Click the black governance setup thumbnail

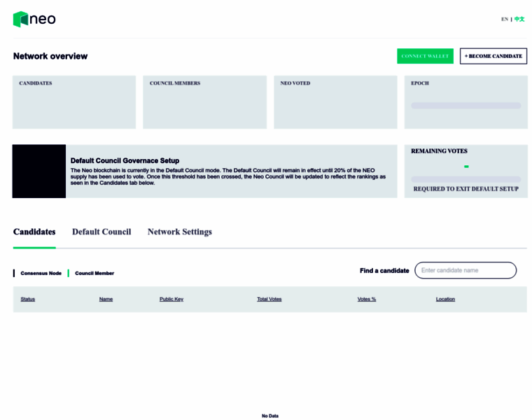pos(39,171)
